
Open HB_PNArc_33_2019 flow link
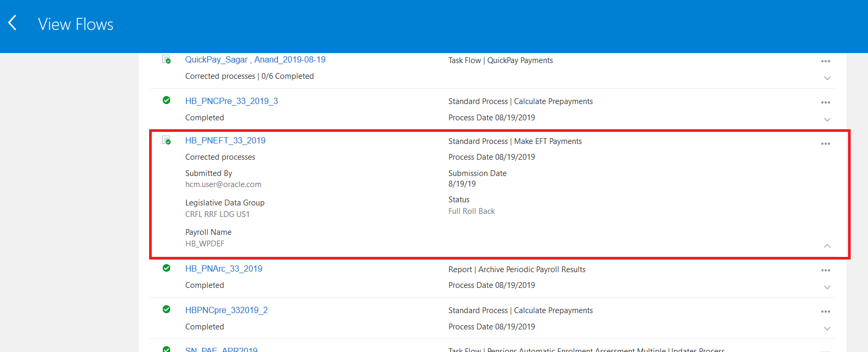[x=224, y=268]
